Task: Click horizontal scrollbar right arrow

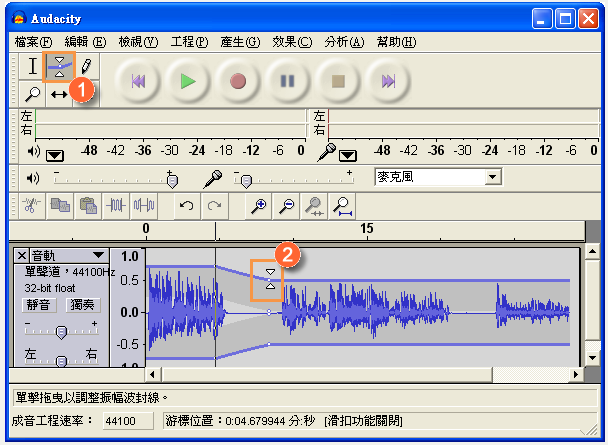Action: click(576, 374)
